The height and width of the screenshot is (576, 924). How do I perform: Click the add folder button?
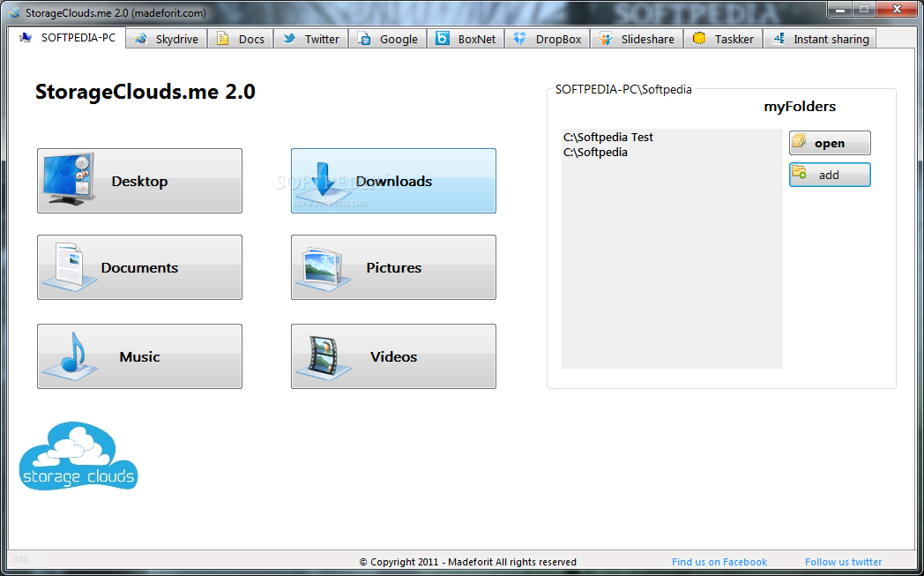(830, 176)
